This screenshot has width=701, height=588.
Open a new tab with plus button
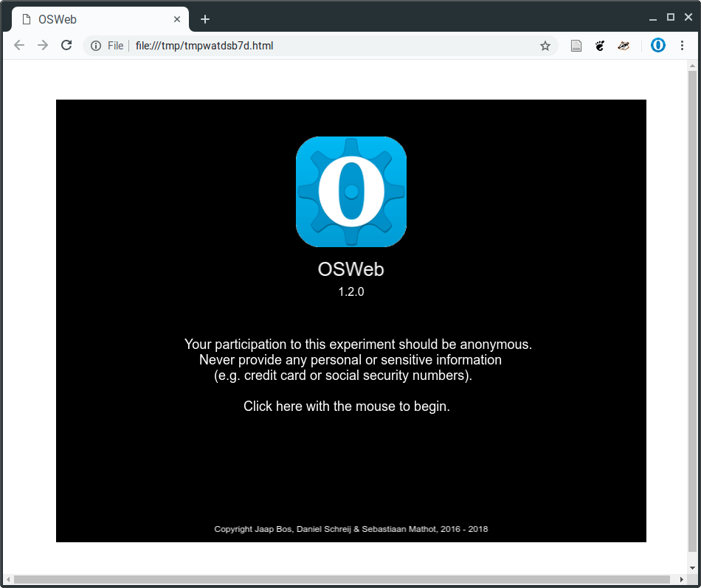click(x=205, y=19)
